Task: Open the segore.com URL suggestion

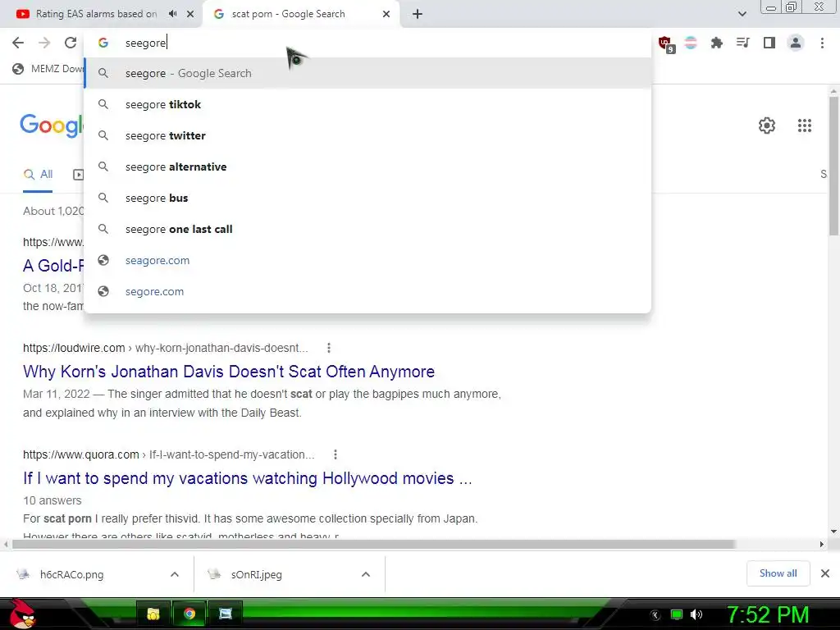Action: coord(368,291)
